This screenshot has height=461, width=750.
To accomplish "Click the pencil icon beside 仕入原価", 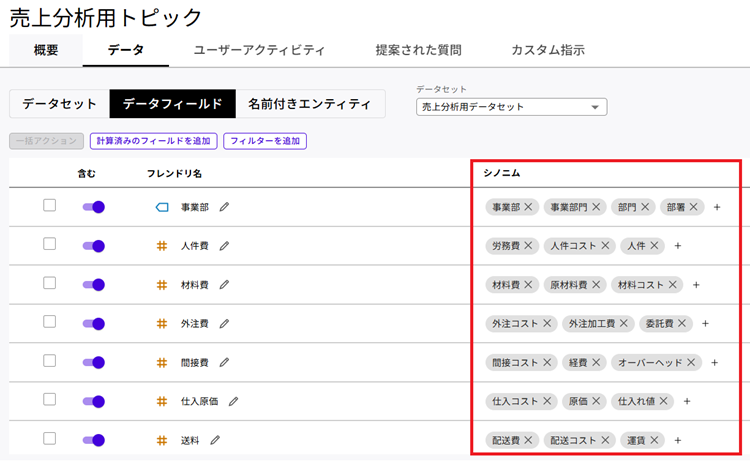I will [234, 401].
